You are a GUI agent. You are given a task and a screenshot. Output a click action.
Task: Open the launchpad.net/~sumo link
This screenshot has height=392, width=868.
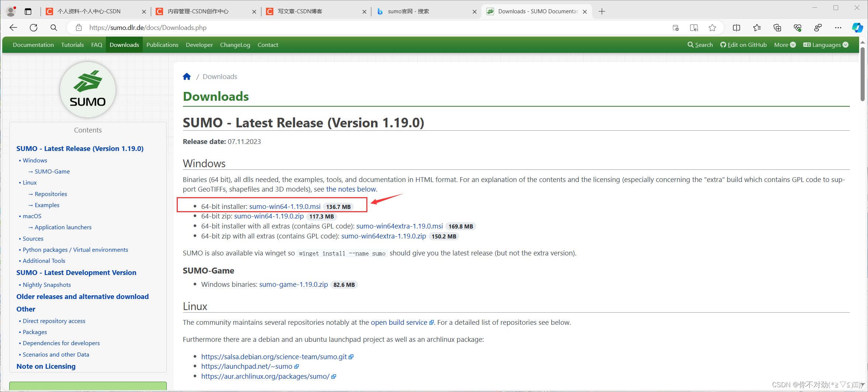pos(250,367)
